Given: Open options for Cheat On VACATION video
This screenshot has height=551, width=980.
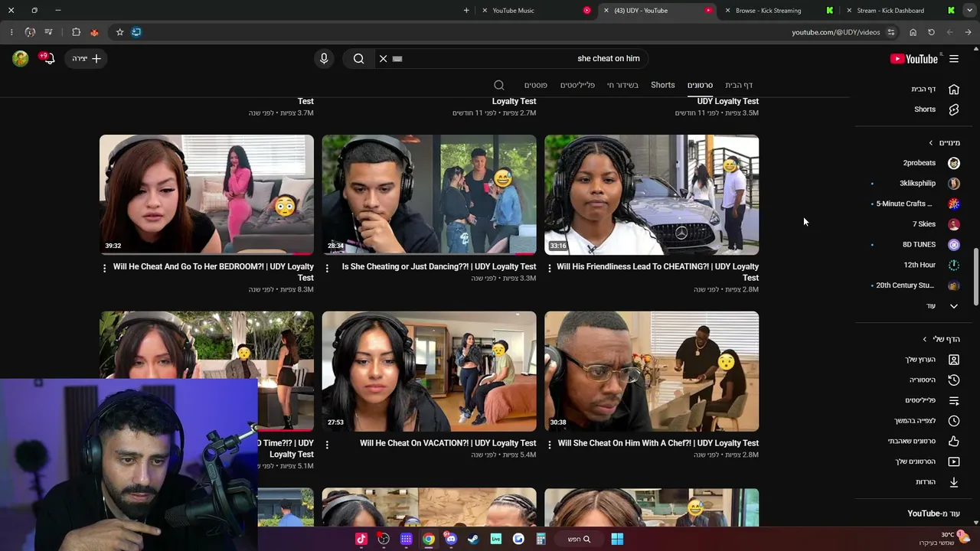Looking at the screenshot, I should 327,444.
